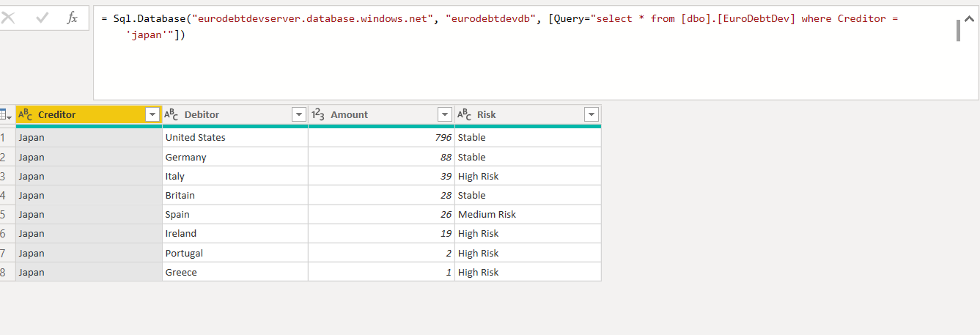Open the Creditor column filter dropdown
This screenshot has width=980, height=335.
pos(152,114)
